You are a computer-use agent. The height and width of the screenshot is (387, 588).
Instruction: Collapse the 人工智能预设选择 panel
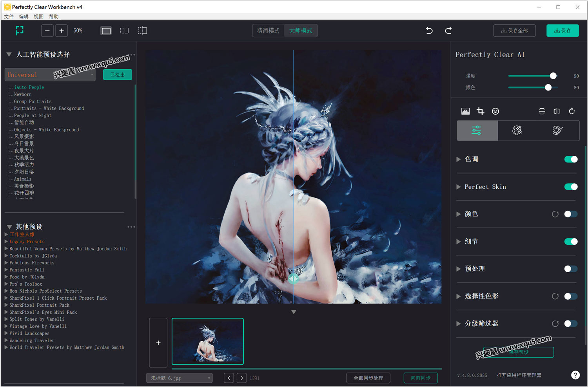(9, 54)
